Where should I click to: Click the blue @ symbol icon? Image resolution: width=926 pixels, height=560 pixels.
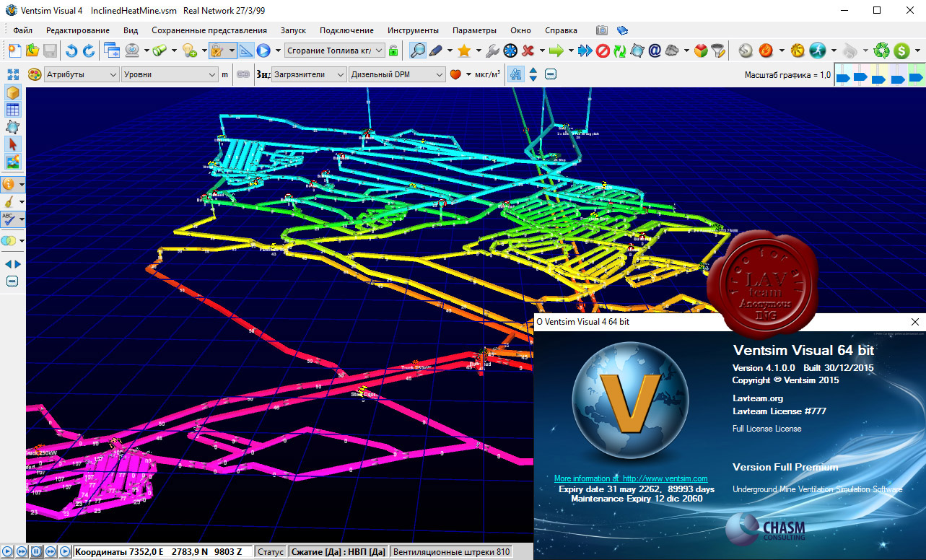click(655, 51)
